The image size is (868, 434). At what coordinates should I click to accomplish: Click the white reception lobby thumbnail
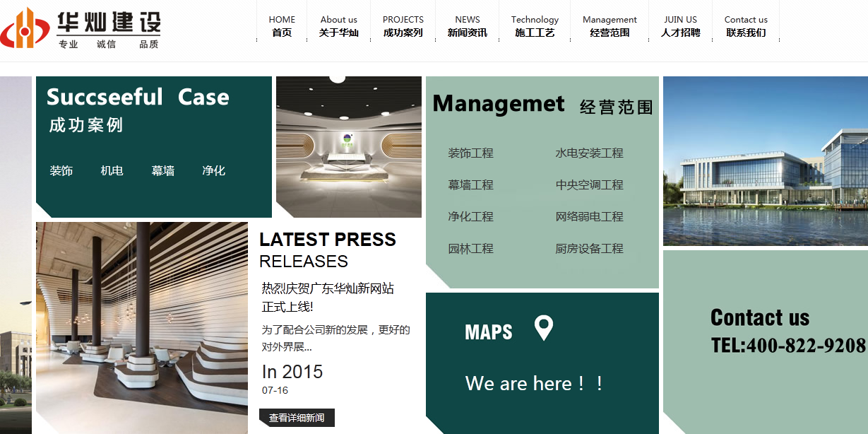(x=348, y=147)
